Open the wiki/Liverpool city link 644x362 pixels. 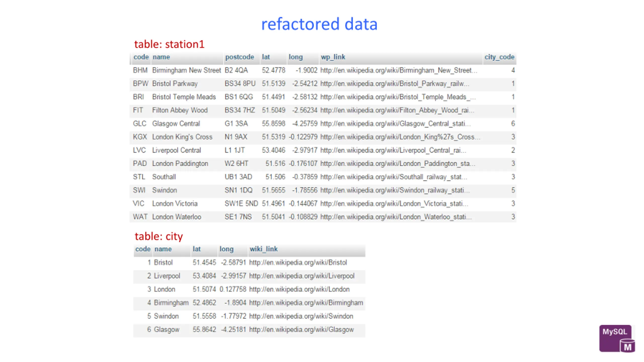coord(302,276)
